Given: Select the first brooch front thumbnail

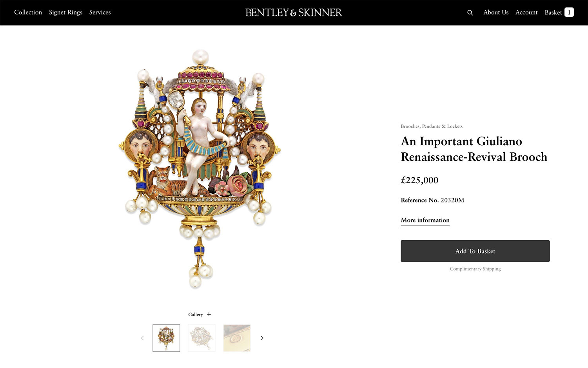Looking at the screenshot, I should [x=166, y=338].
